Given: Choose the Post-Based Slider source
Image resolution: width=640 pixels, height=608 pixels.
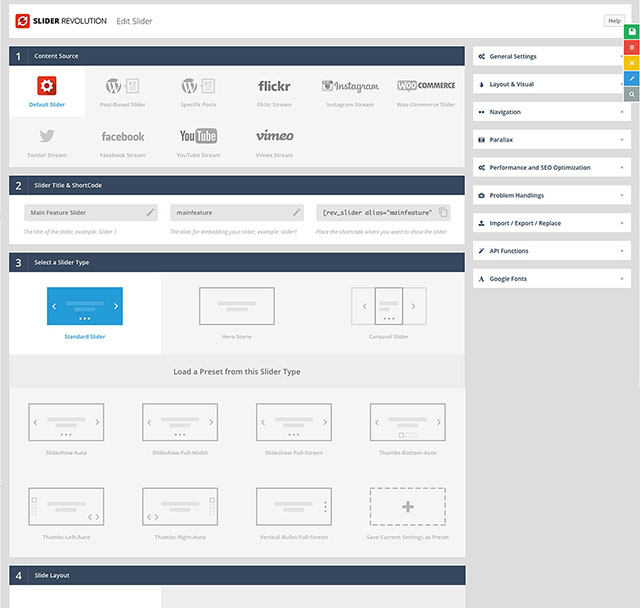Looking at the screenshot, I should point(122,92).
